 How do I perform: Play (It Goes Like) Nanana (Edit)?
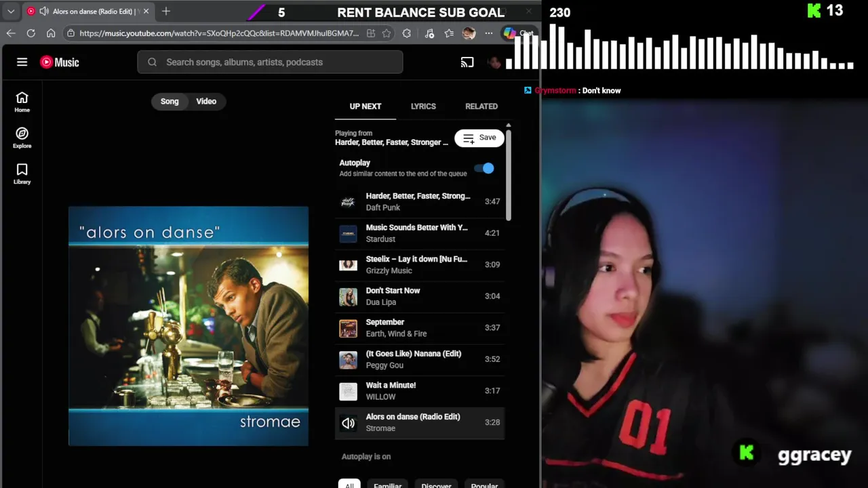click(x=420, y=359)
